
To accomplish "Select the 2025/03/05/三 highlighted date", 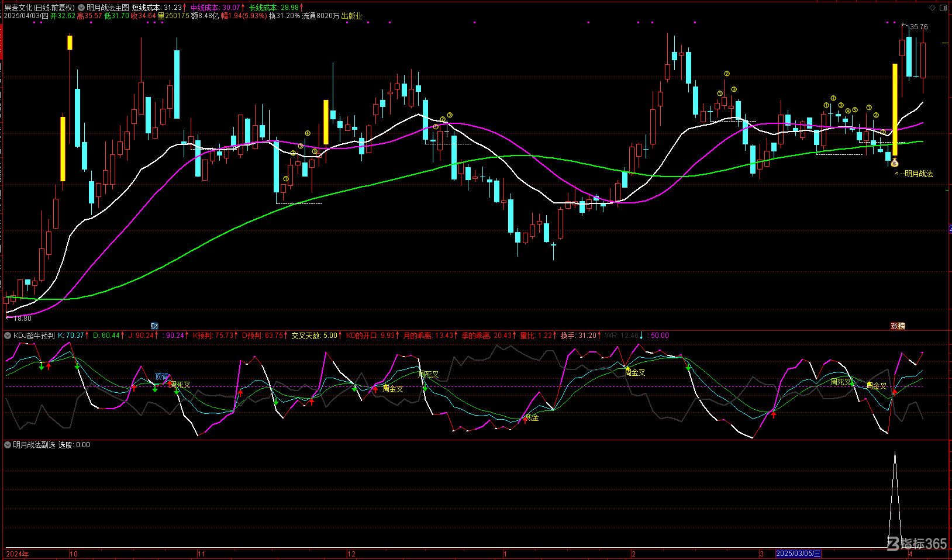I will [798, 554].
